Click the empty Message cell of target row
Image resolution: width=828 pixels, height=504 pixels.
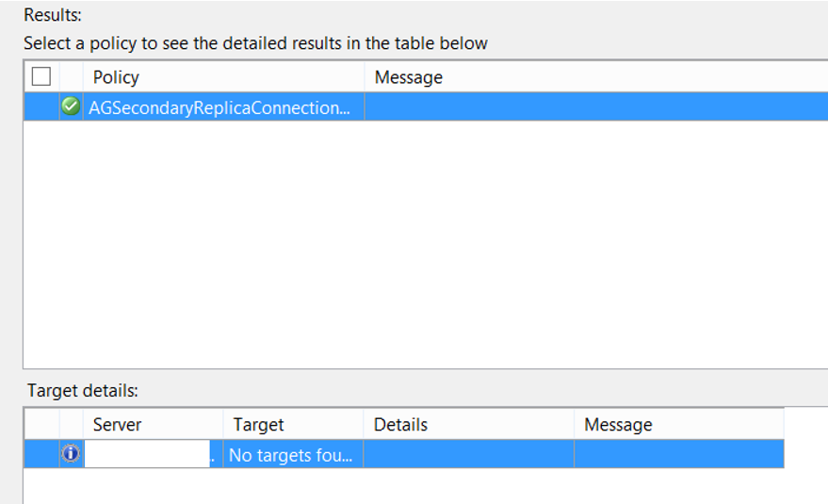tap(678, 454)
